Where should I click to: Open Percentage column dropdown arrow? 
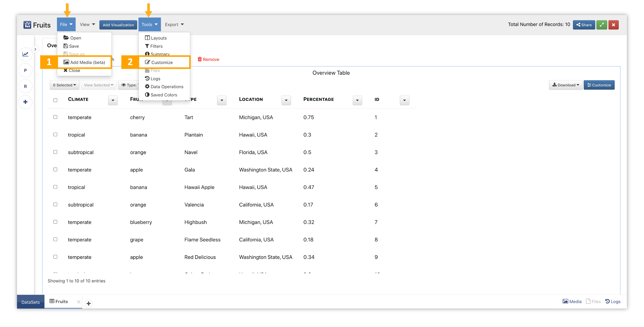[x=357, y=100]
